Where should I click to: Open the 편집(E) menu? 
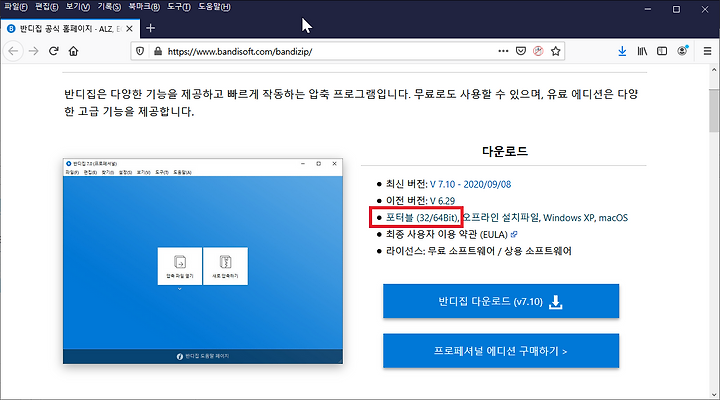point(47,7)
